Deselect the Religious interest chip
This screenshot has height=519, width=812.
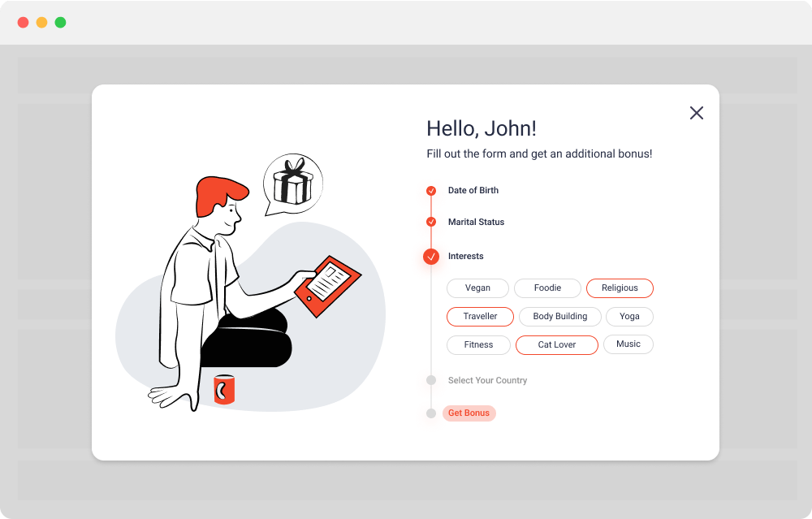click(620, 288)
